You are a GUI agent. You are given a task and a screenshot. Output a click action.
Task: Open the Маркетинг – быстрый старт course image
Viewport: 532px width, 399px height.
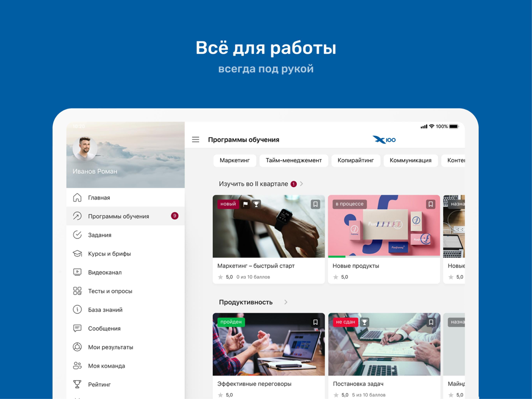pos(269,226)
